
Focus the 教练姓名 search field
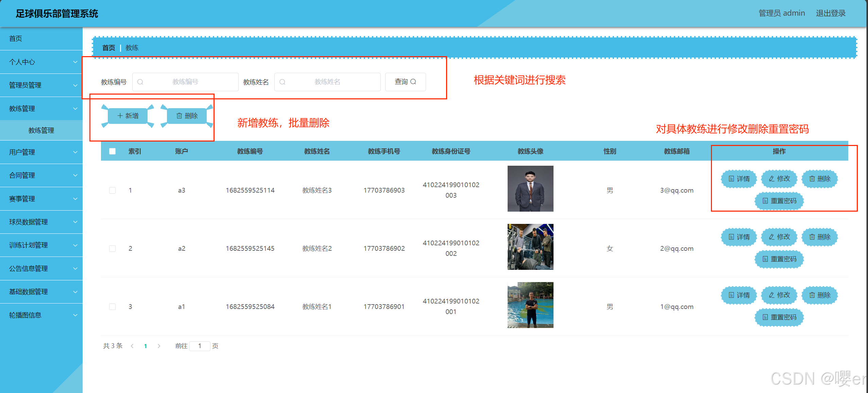click(327, 82)
